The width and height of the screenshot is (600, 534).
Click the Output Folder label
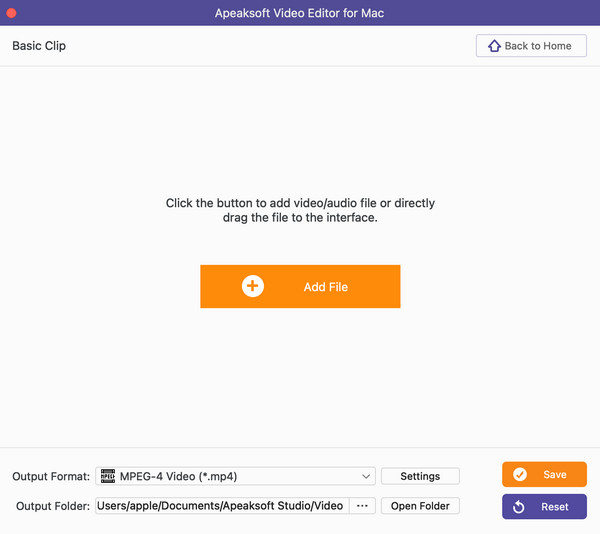(53, 506)
